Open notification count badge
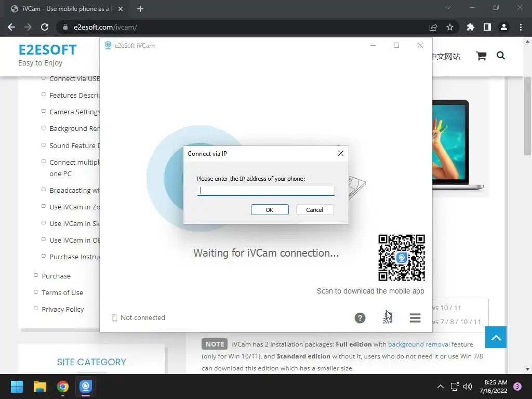This screenshot has height=399, width=532. (517, 387)
